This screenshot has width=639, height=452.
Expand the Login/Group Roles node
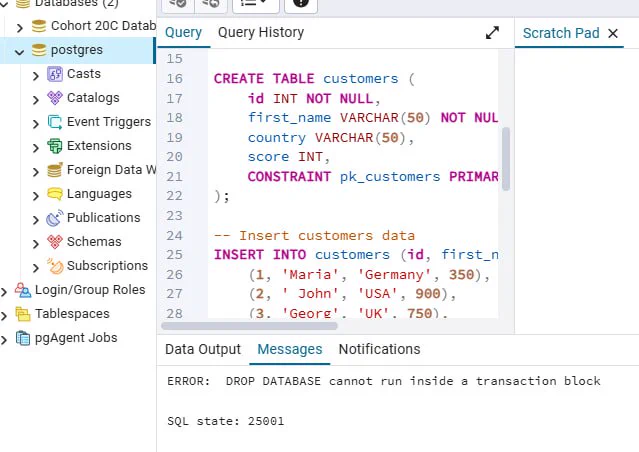pyautogui.click(x=4, y=291)
